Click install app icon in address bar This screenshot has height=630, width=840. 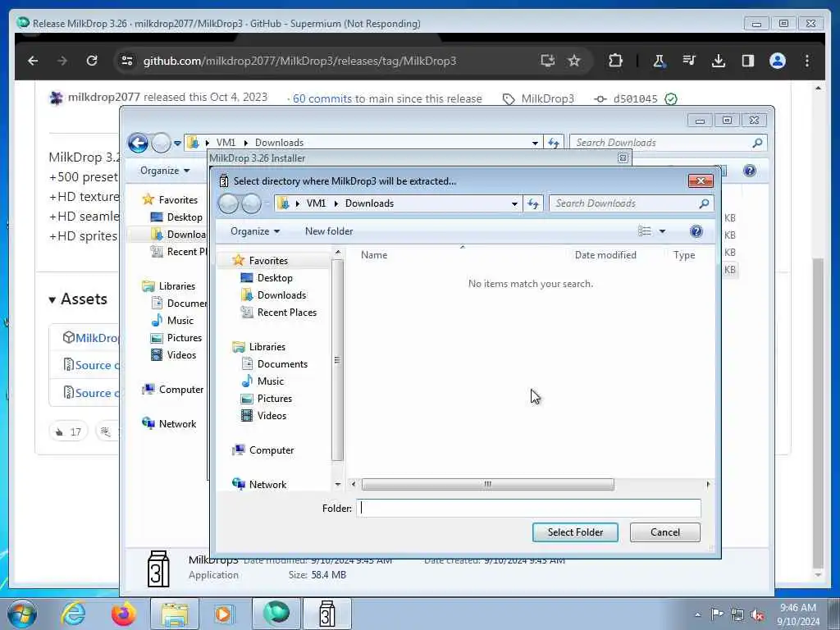[x=547, y=61]
